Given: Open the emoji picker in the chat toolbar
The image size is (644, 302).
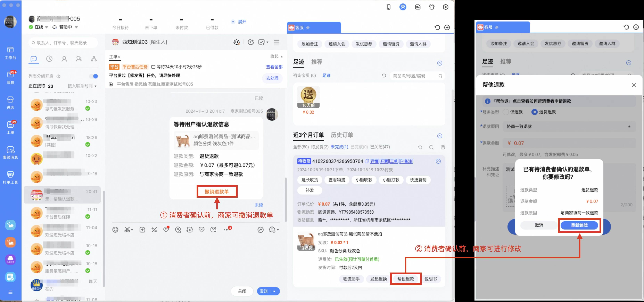Looking at the screenshot, I should tap(115, 230).
